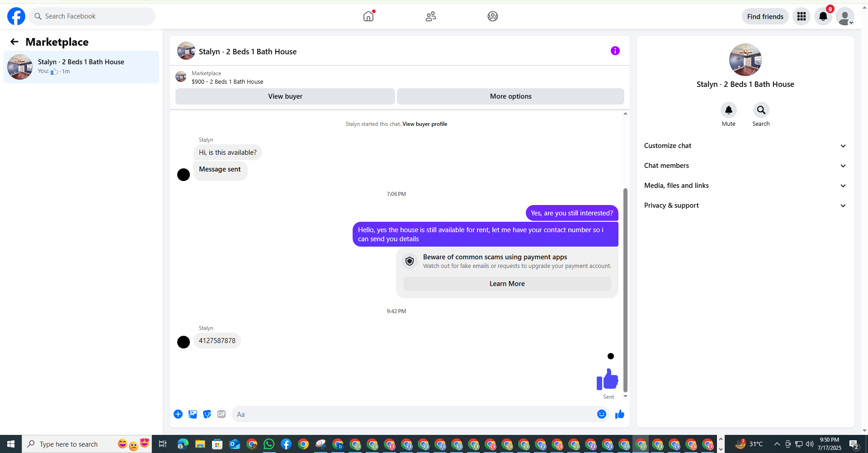This screenshot has width=868, height=453.
Task: Mute the conversation notifications
Action: click(x=729, y=110)
